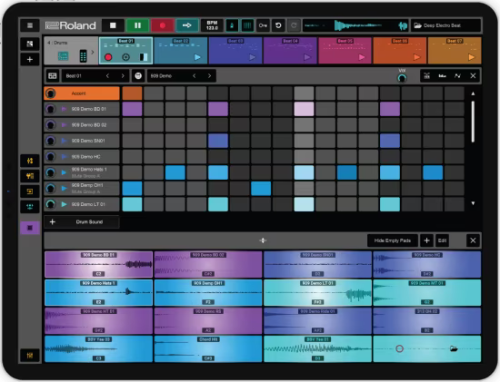This screenshot has width=500, height=382.
Task: Click the middle icon in editor toolbar
Action: coord(442,76)
